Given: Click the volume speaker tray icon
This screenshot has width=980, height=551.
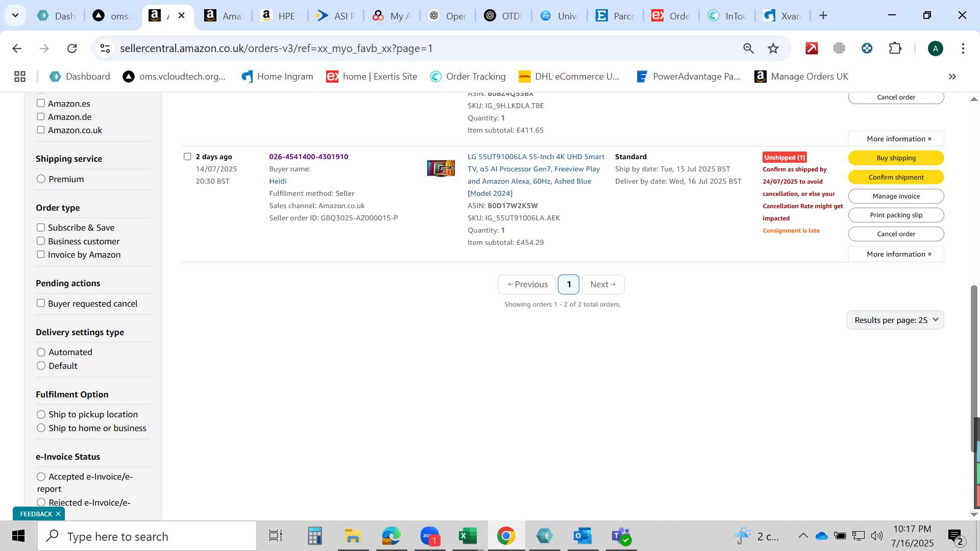Looking at the screenshot, I should 877,536.
